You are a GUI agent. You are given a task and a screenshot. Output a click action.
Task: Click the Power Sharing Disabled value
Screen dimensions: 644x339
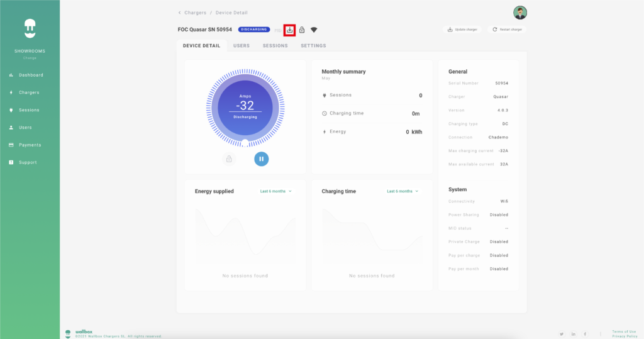tap(499, 215)
